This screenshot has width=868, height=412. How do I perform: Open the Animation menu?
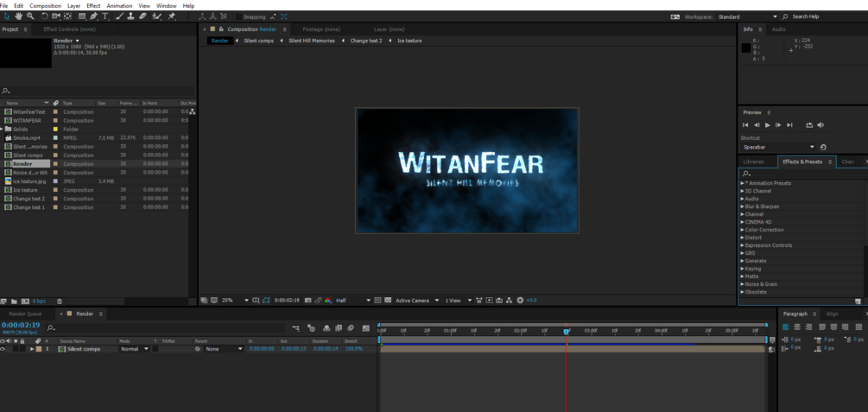[x=119, y=5]
